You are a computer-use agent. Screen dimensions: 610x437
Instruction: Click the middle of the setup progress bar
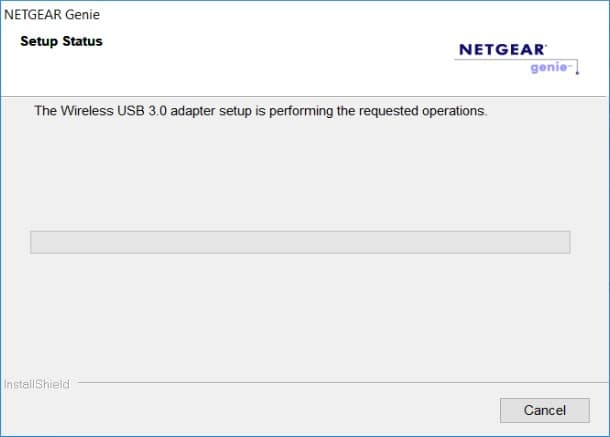tap(300, 242)
